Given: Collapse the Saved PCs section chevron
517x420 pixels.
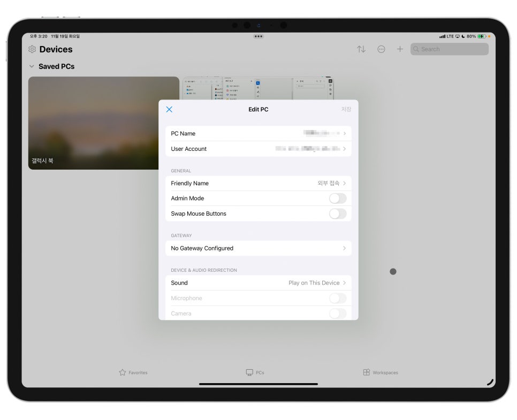Looking at the screenshot, I should tap(32, 66).
